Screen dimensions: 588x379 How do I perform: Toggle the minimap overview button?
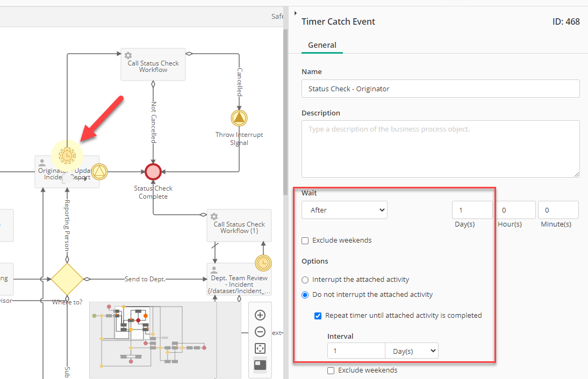(260, 365)
